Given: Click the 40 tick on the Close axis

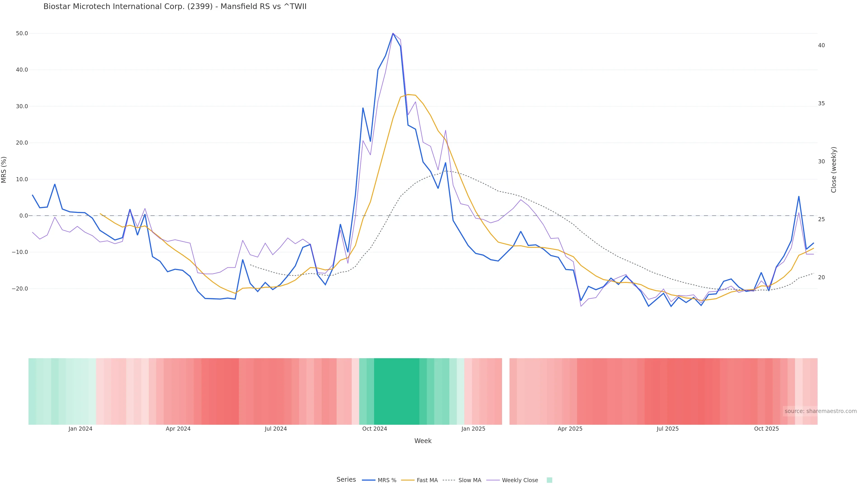Looking at the screenshot, I should [821, 45].
